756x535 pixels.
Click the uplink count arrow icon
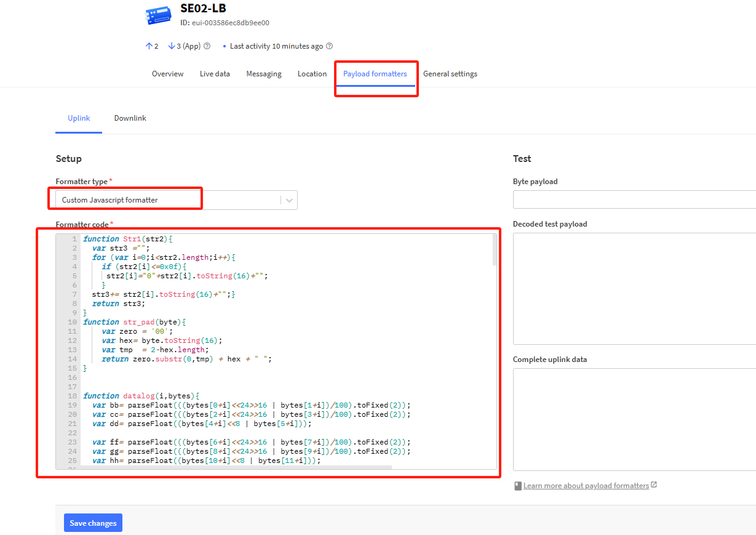tap(148, 46)
